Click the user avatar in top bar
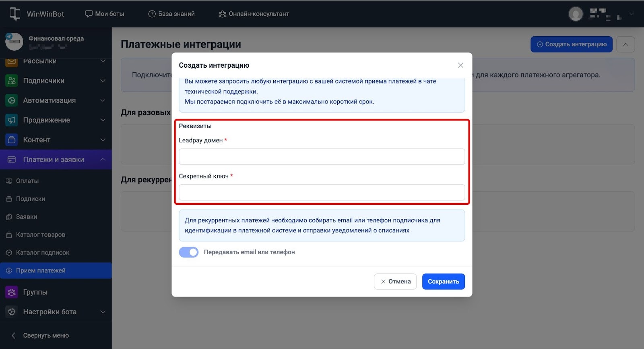644x349 pixels. point(576,14)
